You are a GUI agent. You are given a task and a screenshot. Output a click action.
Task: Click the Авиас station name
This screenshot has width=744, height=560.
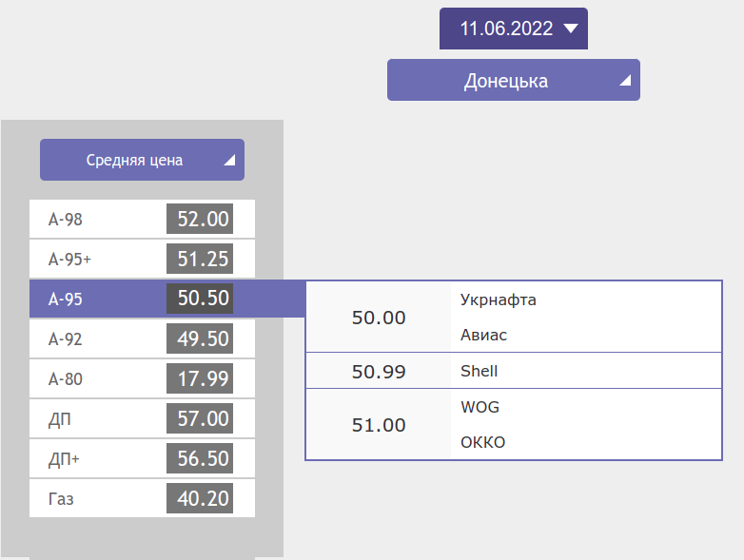point(484,336)
